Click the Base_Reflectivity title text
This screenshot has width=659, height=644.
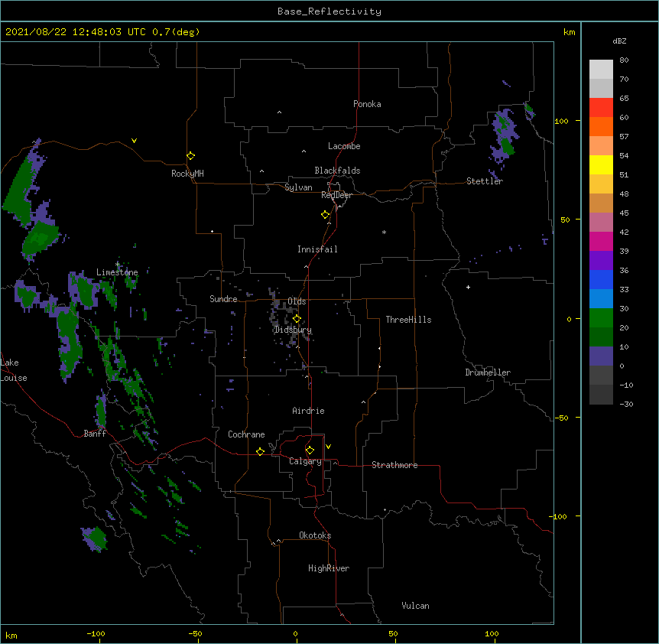329,11
